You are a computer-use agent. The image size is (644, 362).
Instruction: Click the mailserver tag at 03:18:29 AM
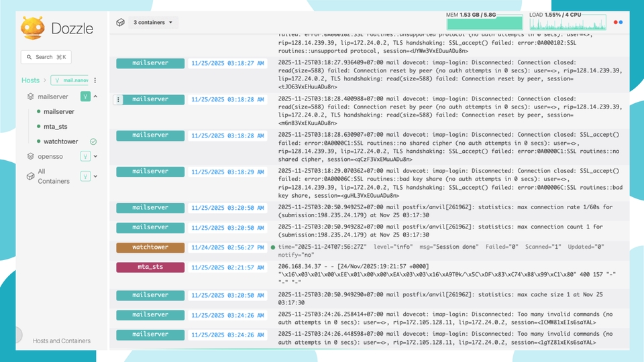tap(150, 172)
